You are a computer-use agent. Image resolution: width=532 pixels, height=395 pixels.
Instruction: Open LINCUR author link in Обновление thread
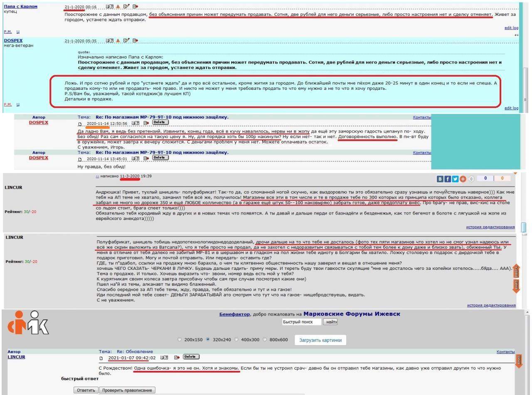pyautogui.click(x=16, y=357)
